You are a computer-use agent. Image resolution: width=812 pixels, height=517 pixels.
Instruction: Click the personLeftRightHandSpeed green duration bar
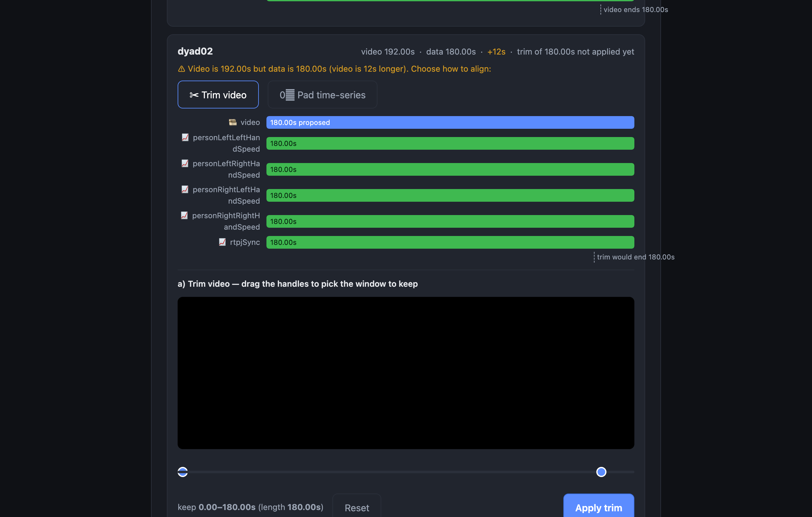pyautogui.click(x=450, y=169)
